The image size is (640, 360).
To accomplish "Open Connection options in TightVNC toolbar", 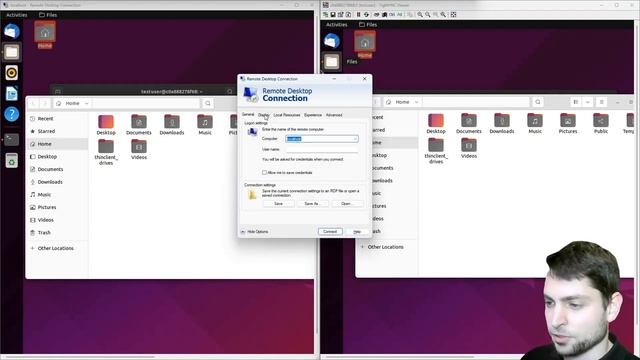I will coord(340,15).
